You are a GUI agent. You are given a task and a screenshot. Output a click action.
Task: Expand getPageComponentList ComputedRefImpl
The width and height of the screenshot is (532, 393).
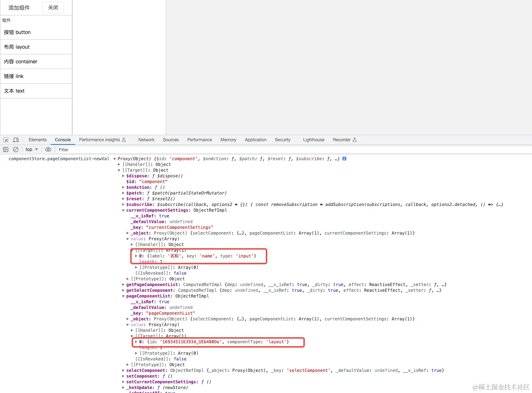(x=123, y=285)
